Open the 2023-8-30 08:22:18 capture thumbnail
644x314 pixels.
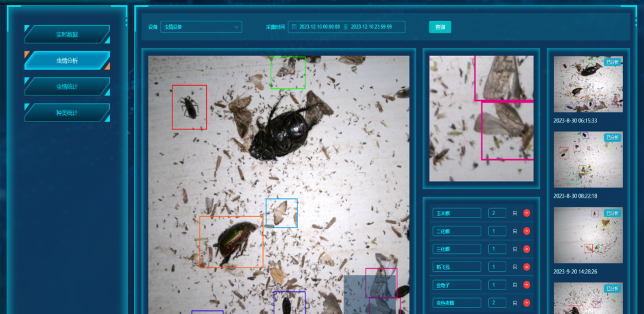pos(588,159)
